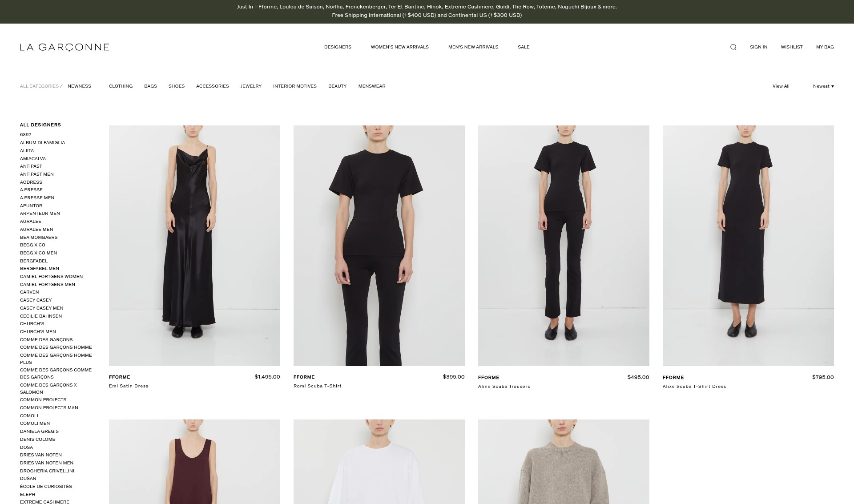854x504 pixels.
Task: Open the gray knit sweater product image
Action: click(564, 462)
